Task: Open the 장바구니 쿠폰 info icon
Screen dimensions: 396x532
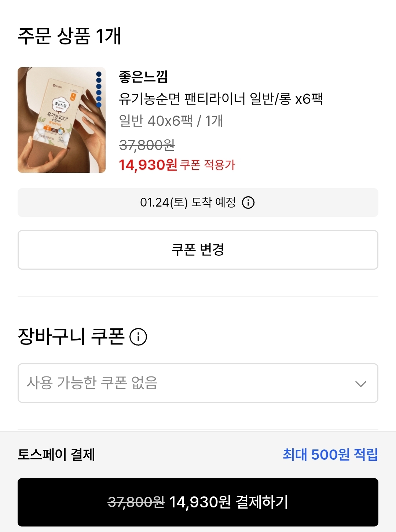Action: click(138, 337)
